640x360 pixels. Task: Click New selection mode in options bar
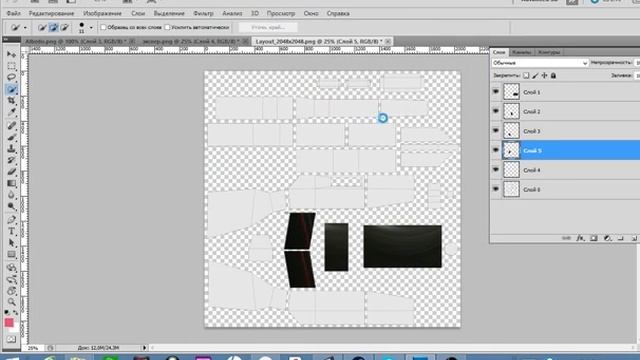(42, 28)
